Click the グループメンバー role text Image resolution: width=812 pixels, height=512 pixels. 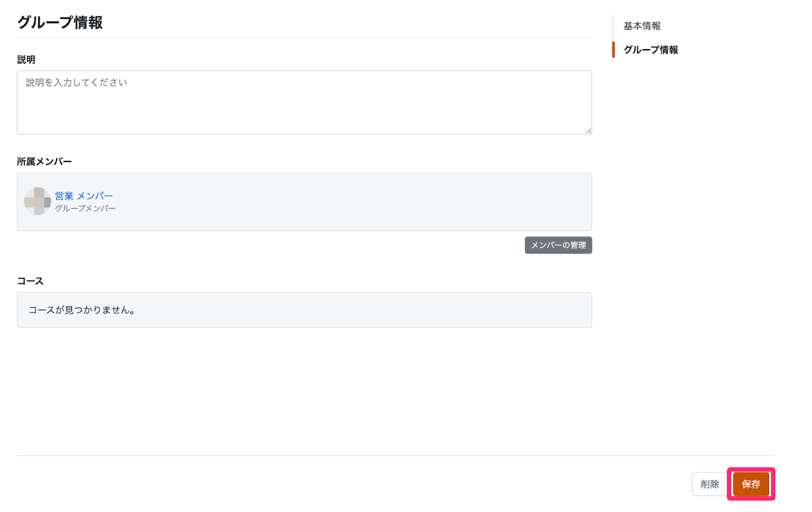coord(85,208)
